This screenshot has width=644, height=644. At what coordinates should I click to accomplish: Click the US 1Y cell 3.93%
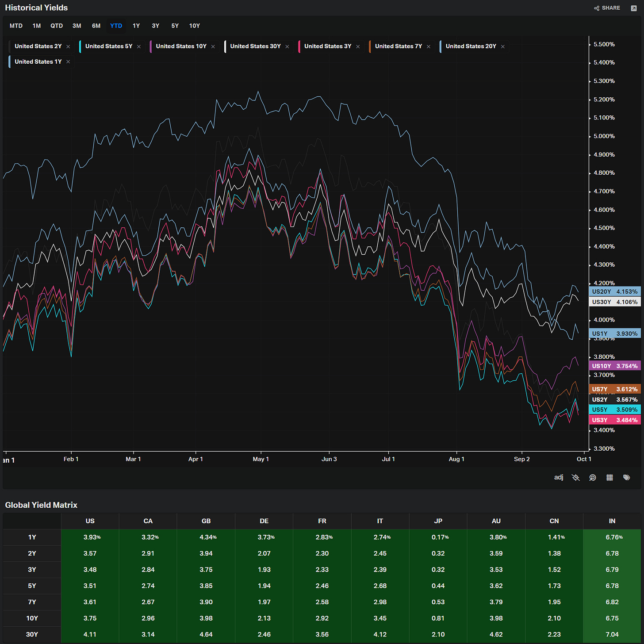90,537
